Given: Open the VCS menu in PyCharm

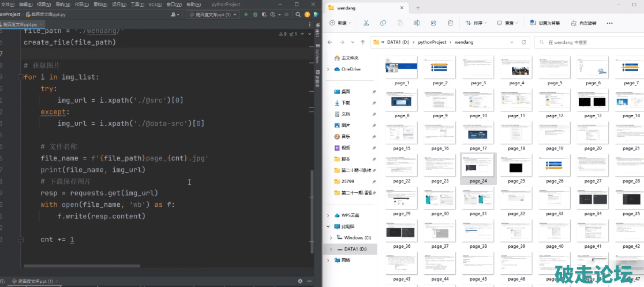Looking at the screenshot, I should 155,4.
